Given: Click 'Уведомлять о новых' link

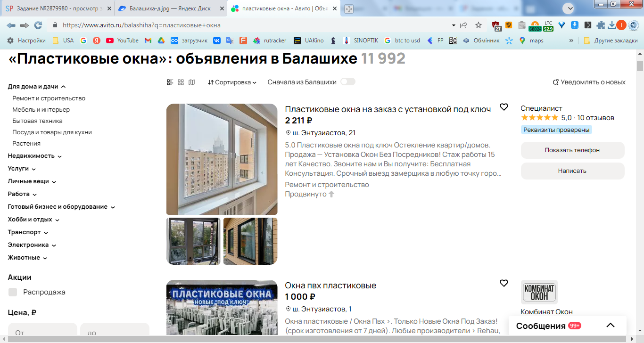Looking at the screenshot, I should pyautogui.click(x=589, y=82).
